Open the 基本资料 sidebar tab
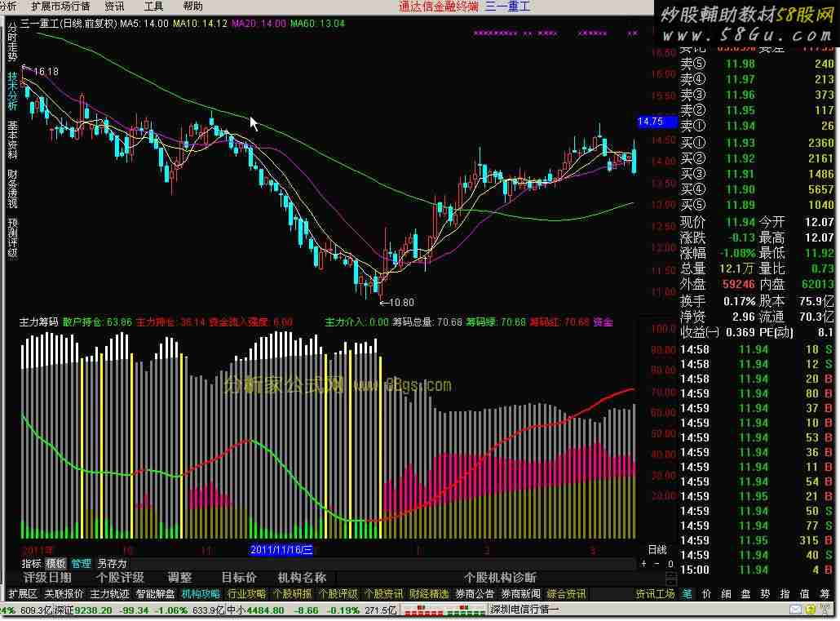 [x=12, y=140]
